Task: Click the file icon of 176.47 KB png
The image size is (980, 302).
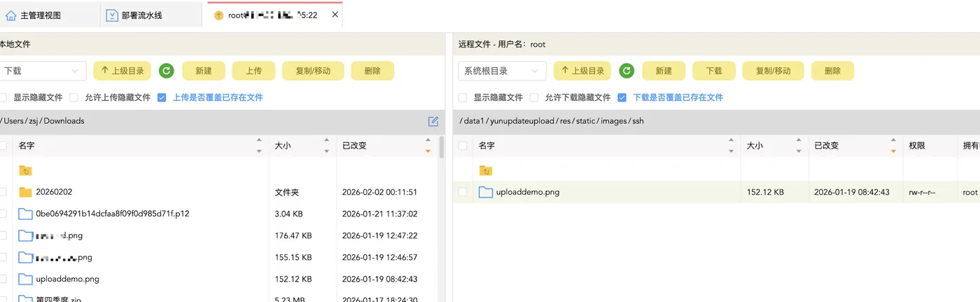Action: point(26,235)
